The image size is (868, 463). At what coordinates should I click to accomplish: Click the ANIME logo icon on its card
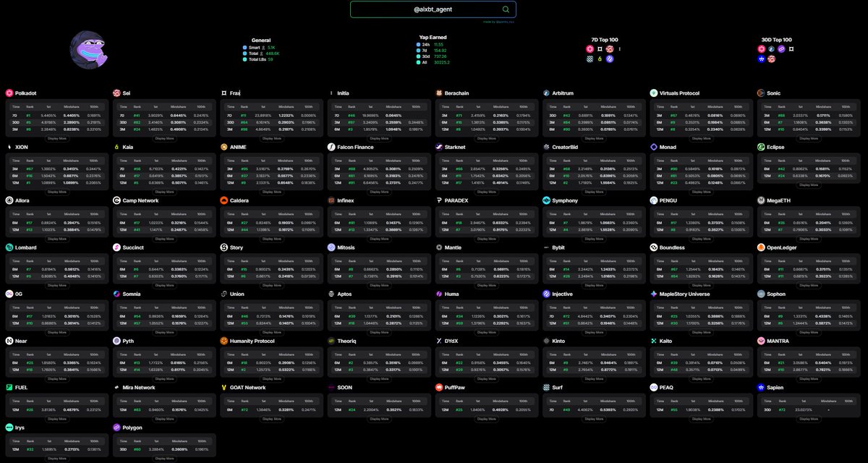(224, 147)
